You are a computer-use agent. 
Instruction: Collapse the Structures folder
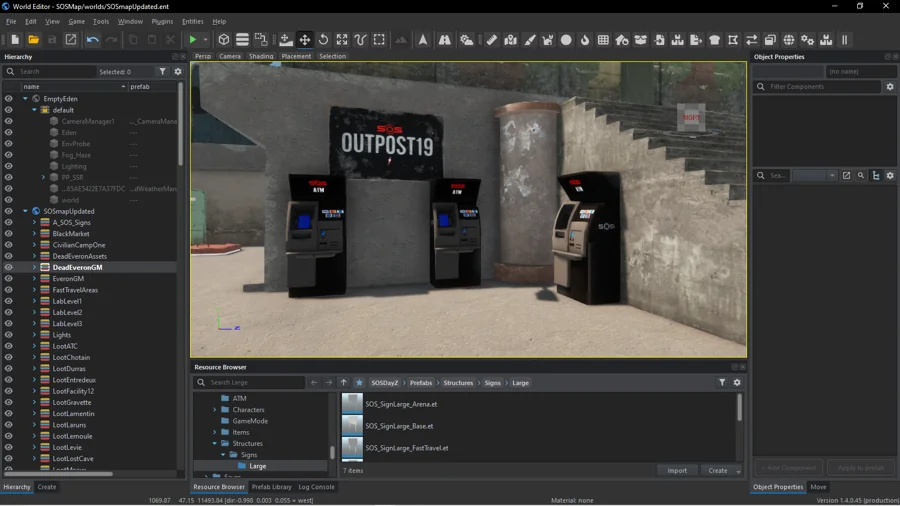[x=215, y=443]
